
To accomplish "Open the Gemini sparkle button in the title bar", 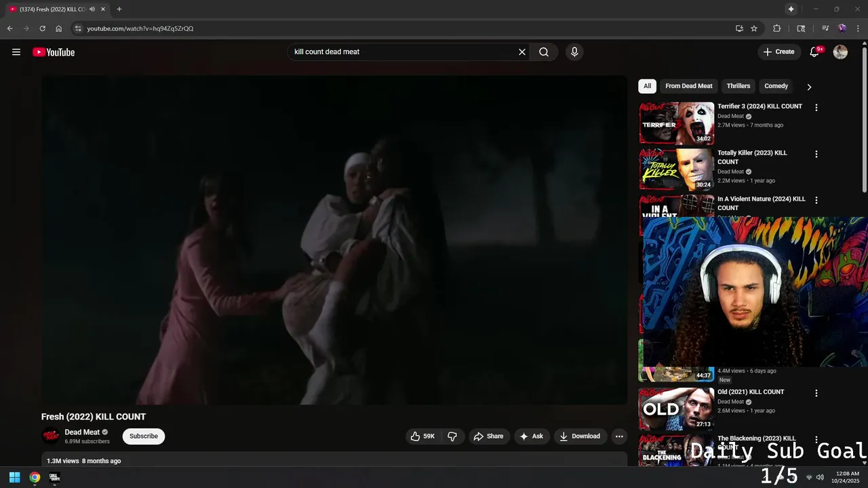I will [x=791, y=9].
